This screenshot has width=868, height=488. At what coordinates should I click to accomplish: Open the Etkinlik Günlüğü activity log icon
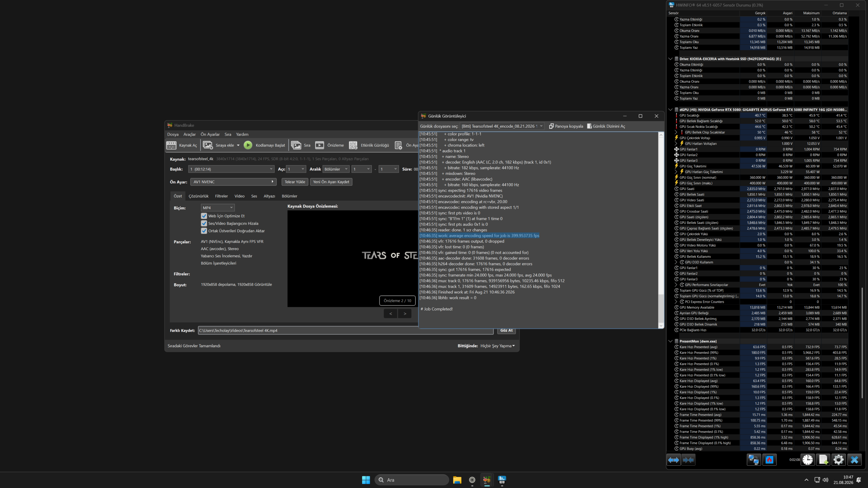(x=353, y=145)
